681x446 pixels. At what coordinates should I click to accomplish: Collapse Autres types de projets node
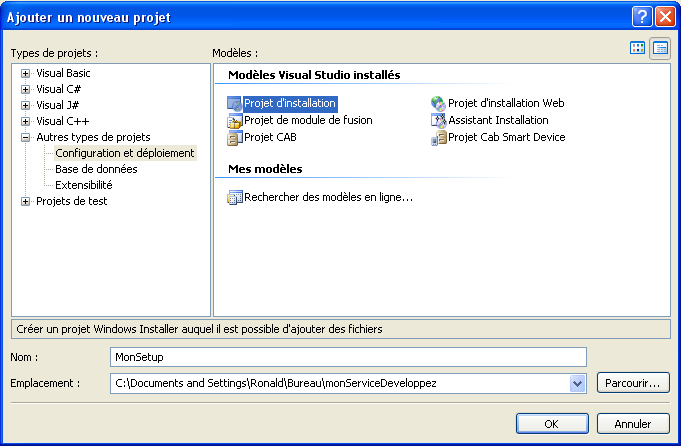pyautogui.click(x=26, y=137)
